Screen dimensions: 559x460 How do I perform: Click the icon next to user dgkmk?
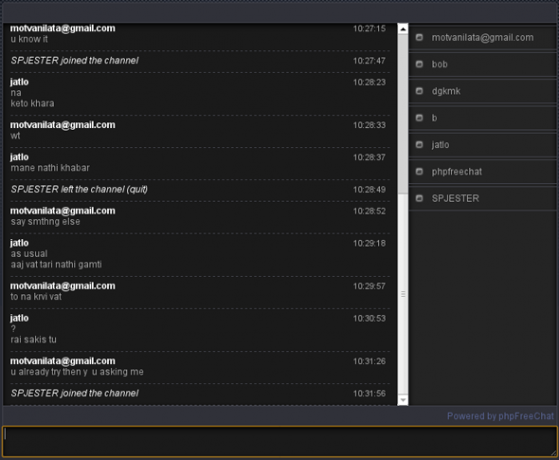[x=419, y=91]
